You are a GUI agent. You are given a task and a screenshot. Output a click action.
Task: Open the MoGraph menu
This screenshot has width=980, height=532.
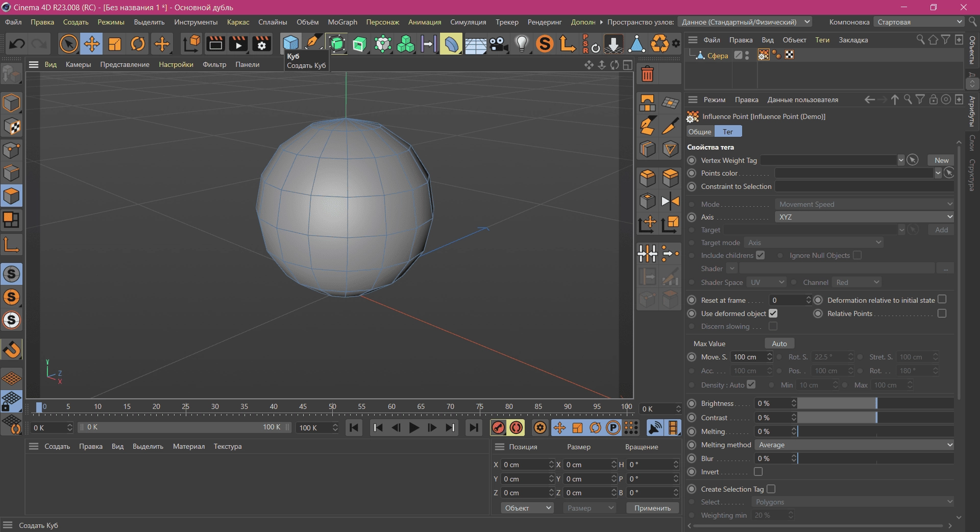[342, 22]
